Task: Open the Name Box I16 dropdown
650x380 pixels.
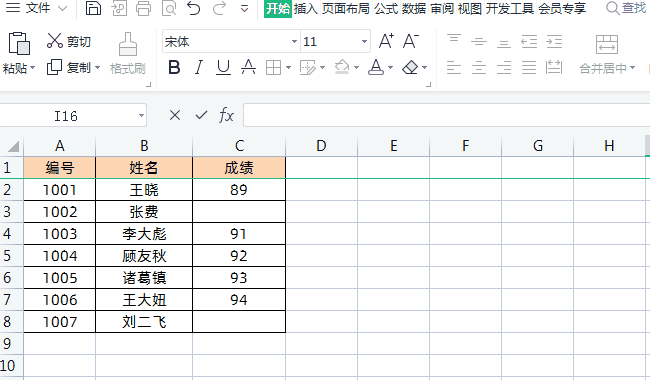Action: [141, 116]
